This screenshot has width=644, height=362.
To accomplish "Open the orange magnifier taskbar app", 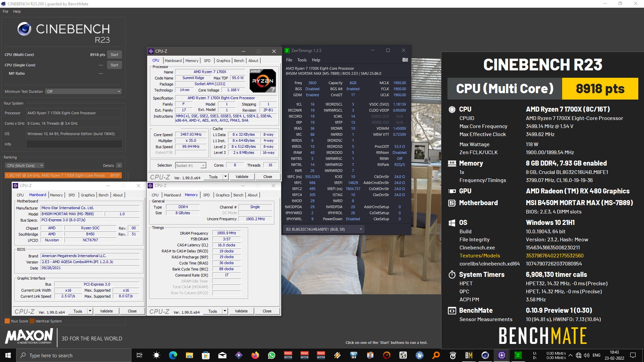I will (x=436, y=355).
